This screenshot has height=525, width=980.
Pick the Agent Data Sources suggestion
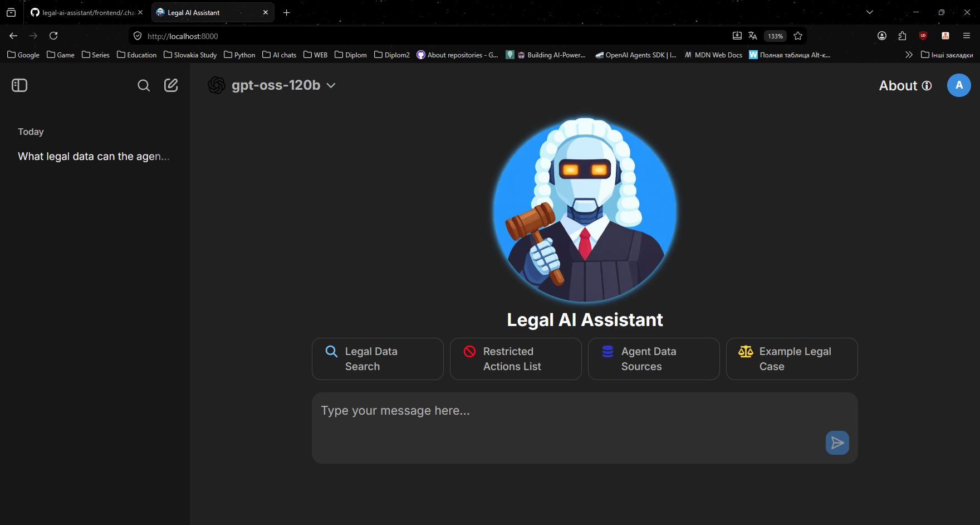tap(654, 359)
